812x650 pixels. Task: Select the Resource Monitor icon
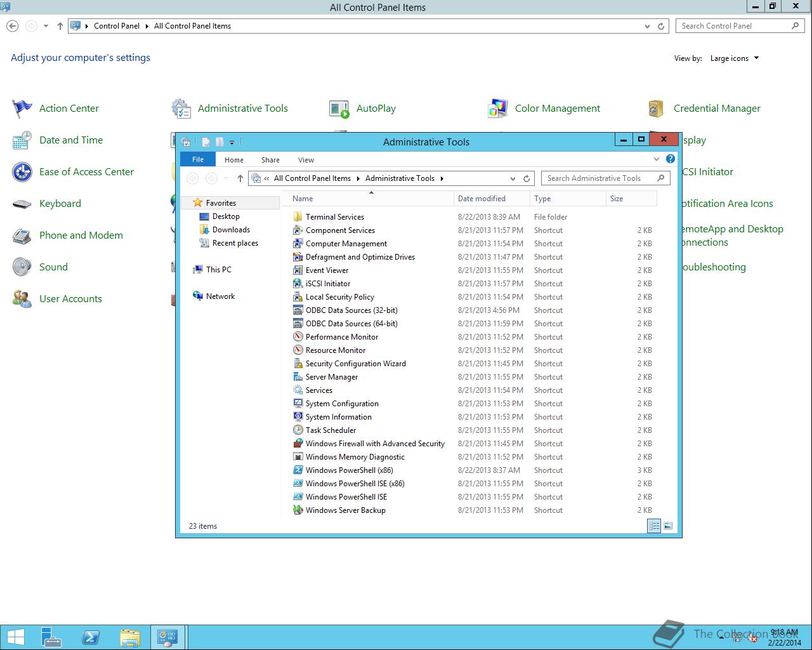click(298, 350)
